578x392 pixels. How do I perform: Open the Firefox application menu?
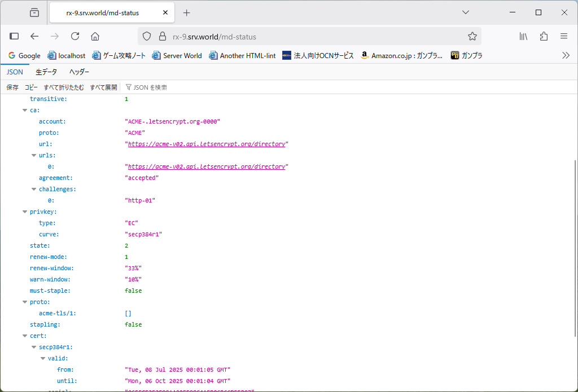[x=564, y=36]
